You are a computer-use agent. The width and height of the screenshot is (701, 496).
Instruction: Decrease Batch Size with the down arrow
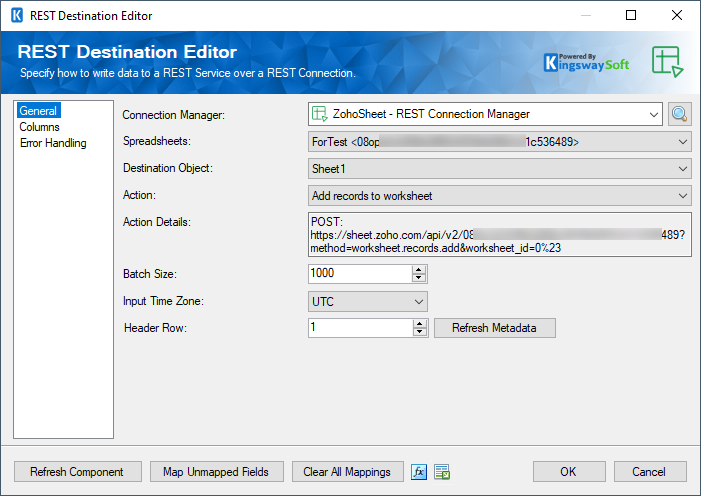[419, 278]
